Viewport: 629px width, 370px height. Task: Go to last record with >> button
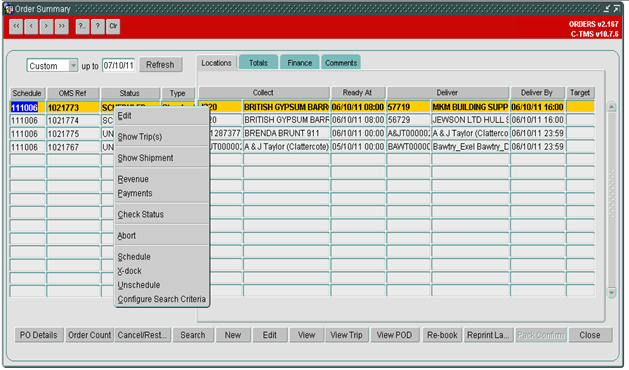(62, 26)
